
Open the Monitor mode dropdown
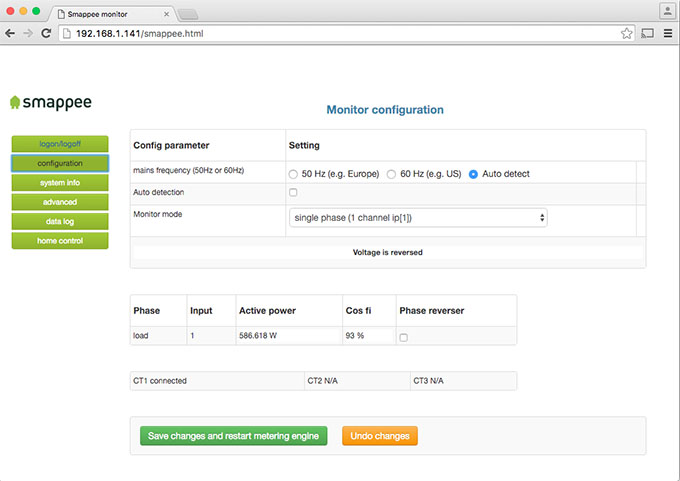tap(418, 217)
